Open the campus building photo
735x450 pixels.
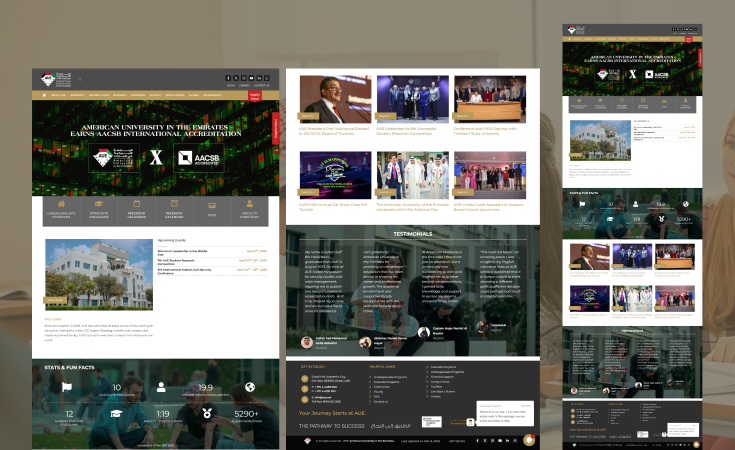(99, 274)
